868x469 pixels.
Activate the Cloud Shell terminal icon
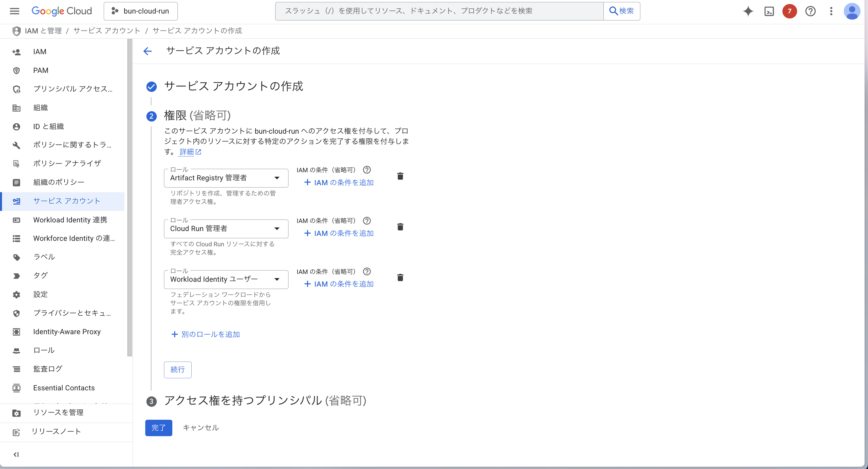point(769,11)
